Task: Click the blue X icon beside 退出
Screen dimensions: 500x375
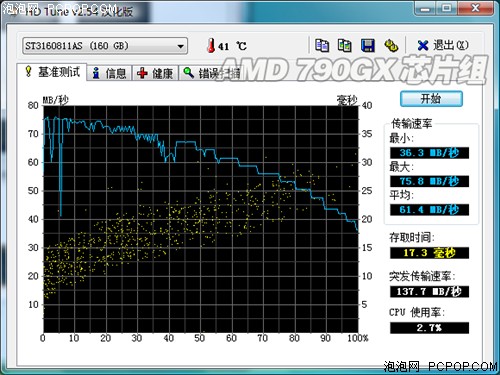Action: click(x=423, y=46)
